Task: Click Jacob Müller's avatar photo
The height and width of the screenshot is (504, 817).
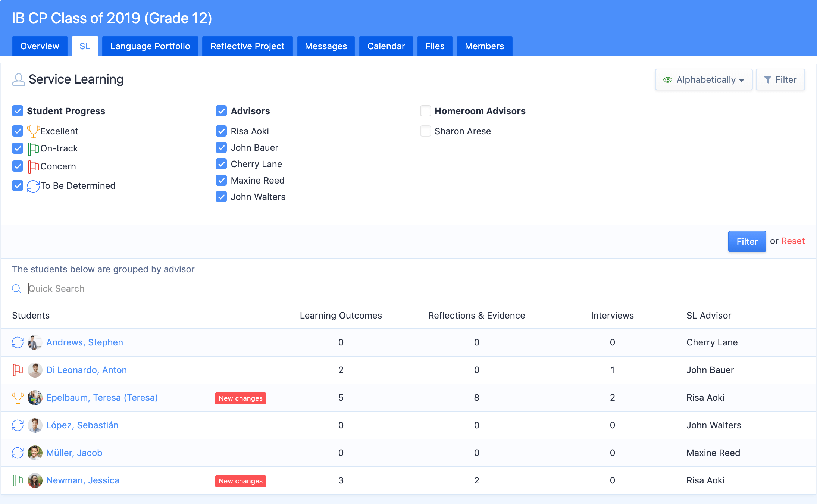Action: click(x=35, y=453)
